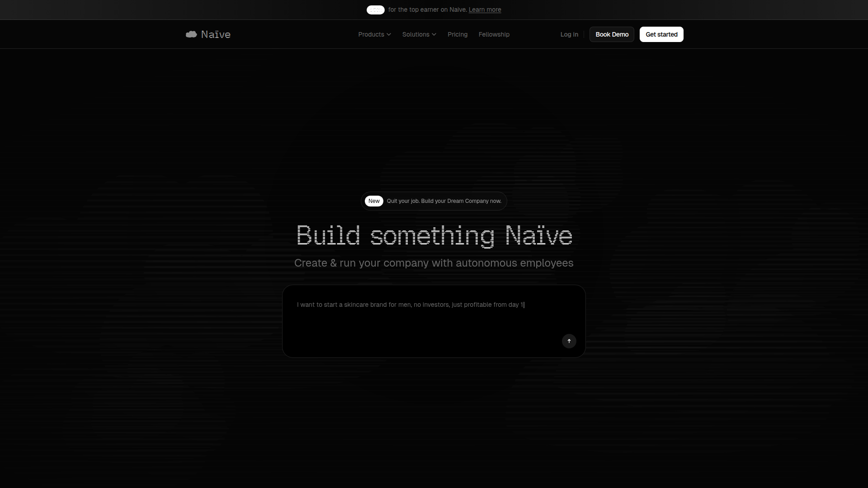Click the Create and run your company tagline
868x488 pixels.
pyautogui.click(x=434, y=263)
